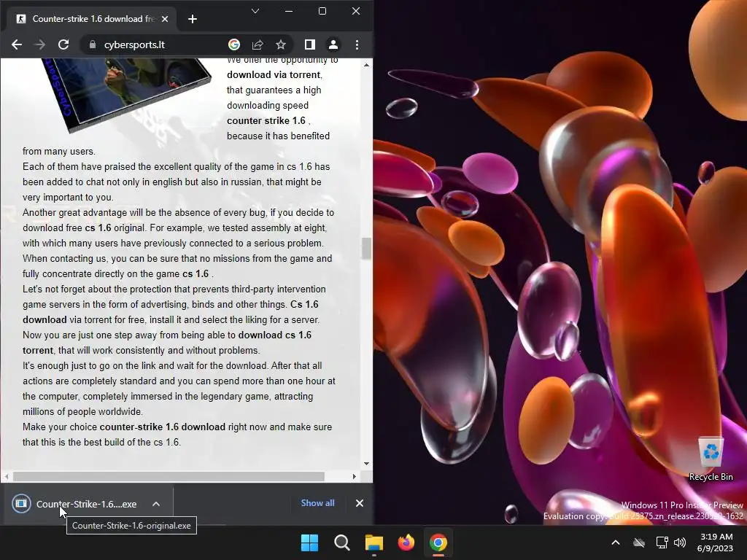The image size is (747, 560).
Task: Open Chrome side panel
Action: point(309,44)
